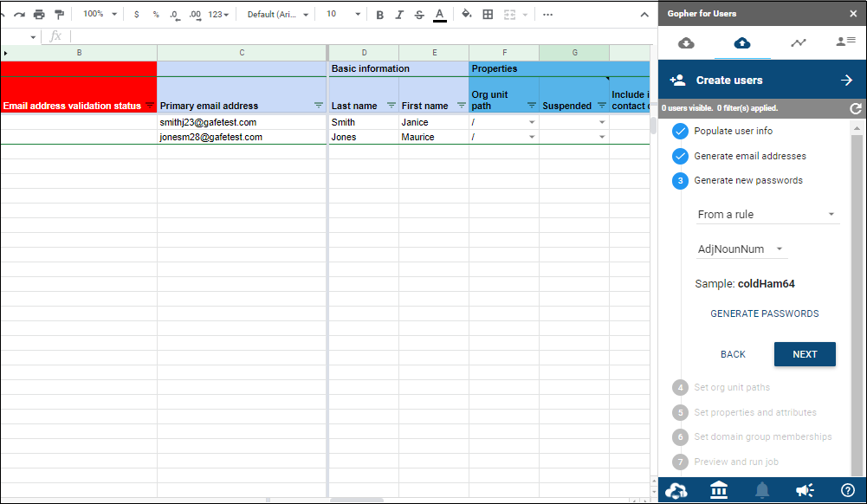This screenshot has height=504, width=867.
Task: Click the GENERATE PASSWORDS button
Action: pos(765,313)
